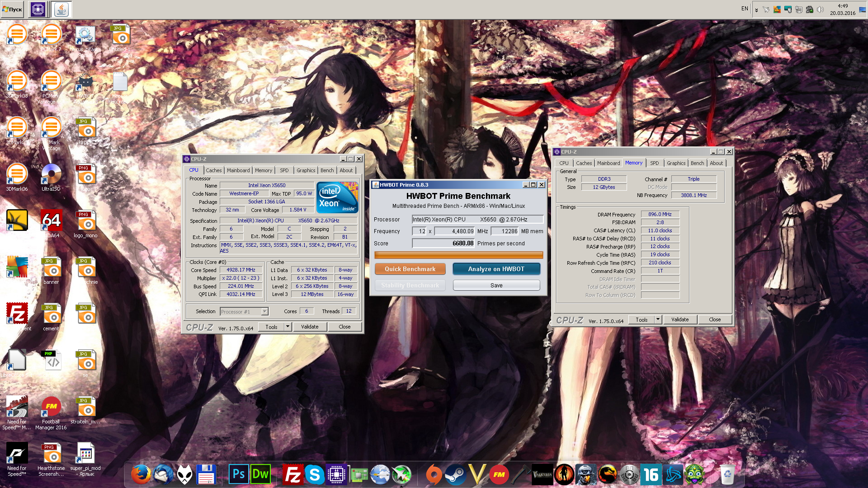Click Core Speed value 4928.17 MHz
The image size is (868, 488).
[241, 270]
